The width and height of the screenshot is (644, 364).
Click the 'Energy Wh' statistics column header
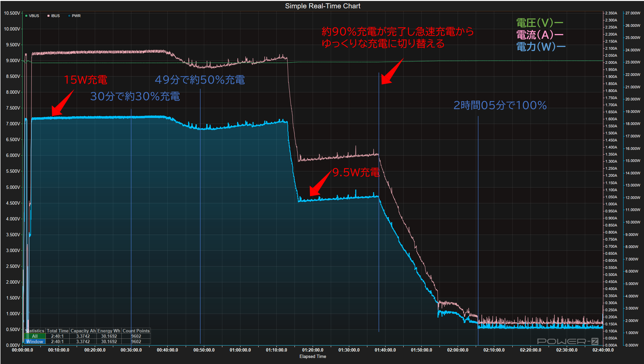[109, 331]
